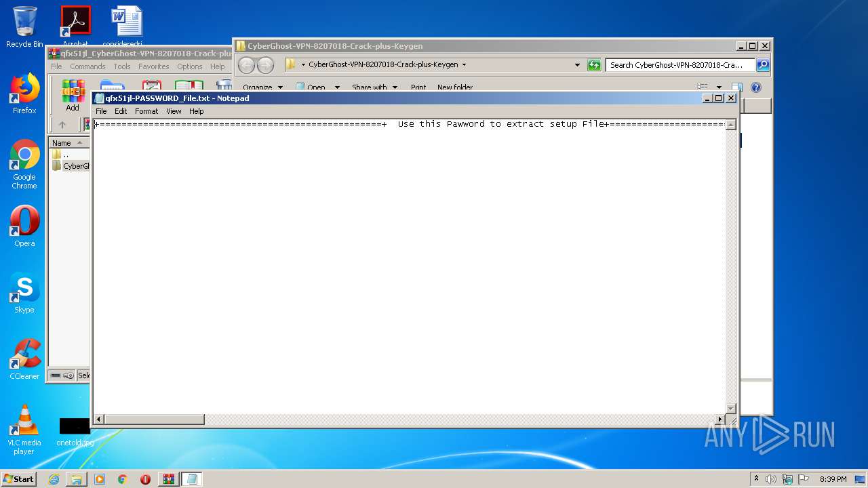Open the Explorer address history dropdown
868x488 pixels.
point(577,65)
